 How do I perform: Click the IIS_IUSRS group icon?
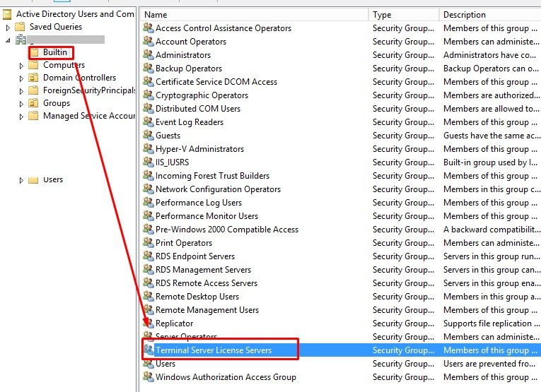coord(148,162)
